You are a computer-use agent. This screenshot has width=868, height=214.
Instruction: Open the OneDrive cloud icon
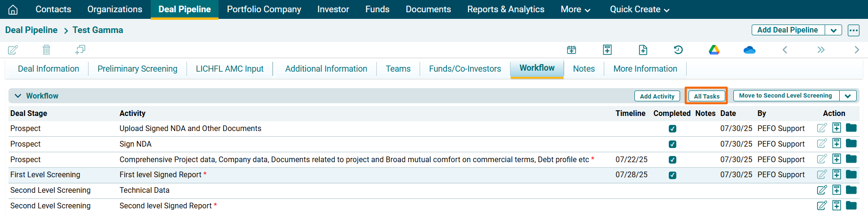(749, 49)
